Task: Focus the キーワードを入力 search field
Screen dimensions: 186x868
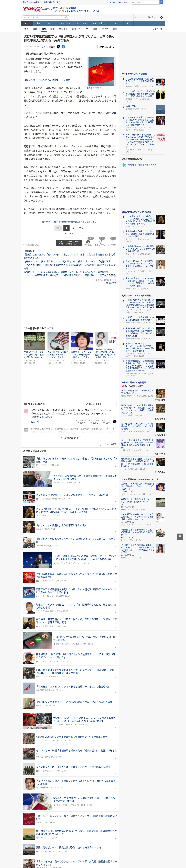Action: click(43, 18)
